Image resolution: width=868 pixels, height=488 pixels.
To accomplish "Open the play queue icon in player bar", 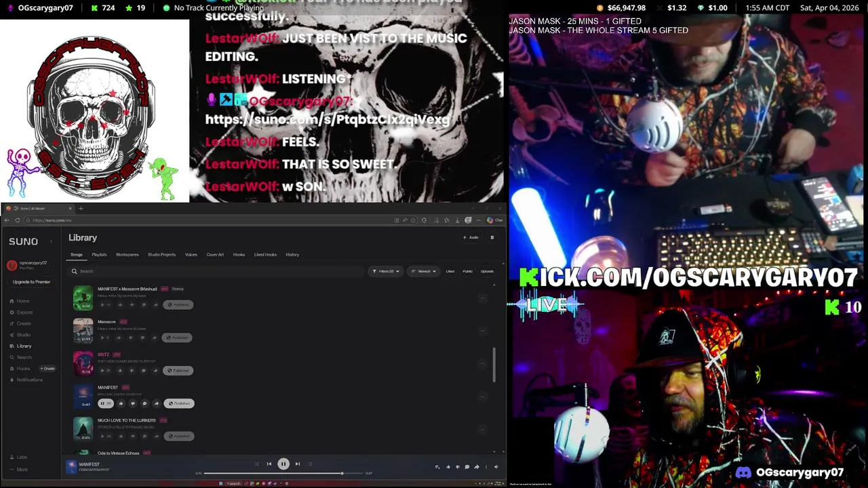I will (437, 467).
